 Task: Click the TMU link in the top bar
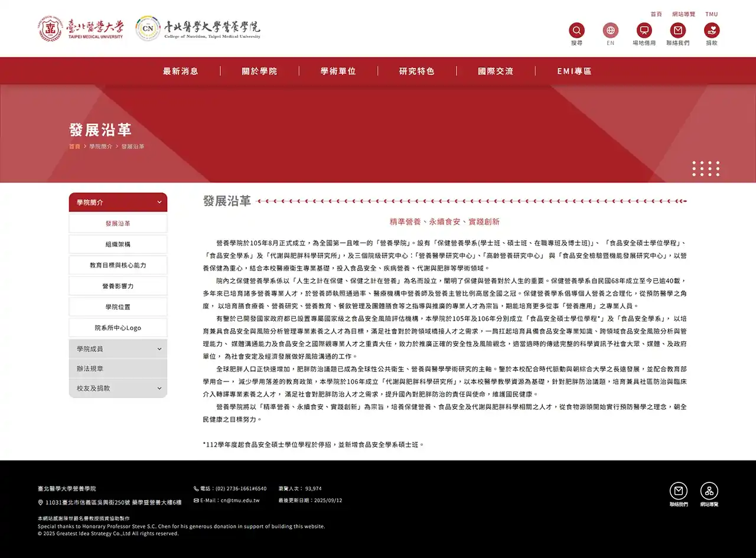[x=712, y=14]
